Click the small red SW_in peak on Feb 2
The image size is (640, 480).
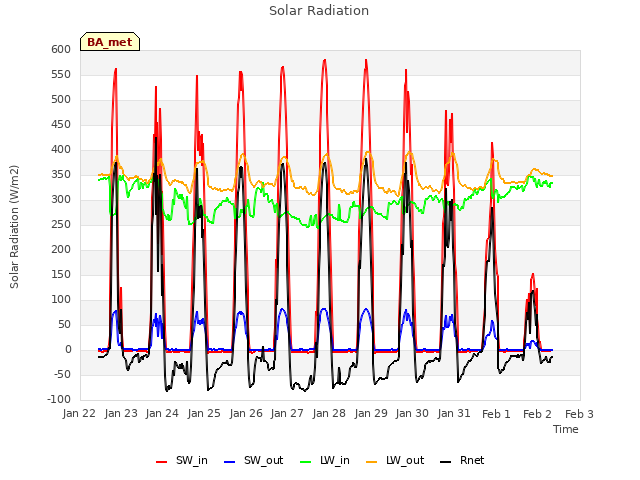[x=533, y=275]
